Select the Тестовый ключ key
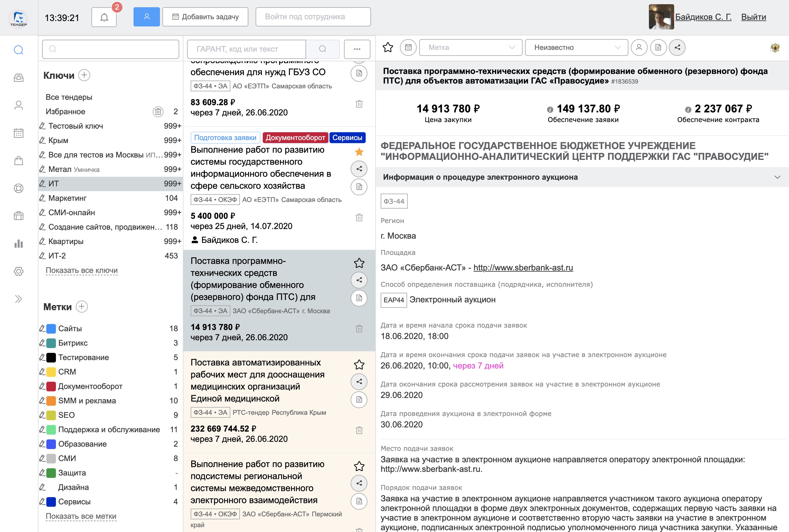Viewport: 789px width, 532px height. pos(110,126)
